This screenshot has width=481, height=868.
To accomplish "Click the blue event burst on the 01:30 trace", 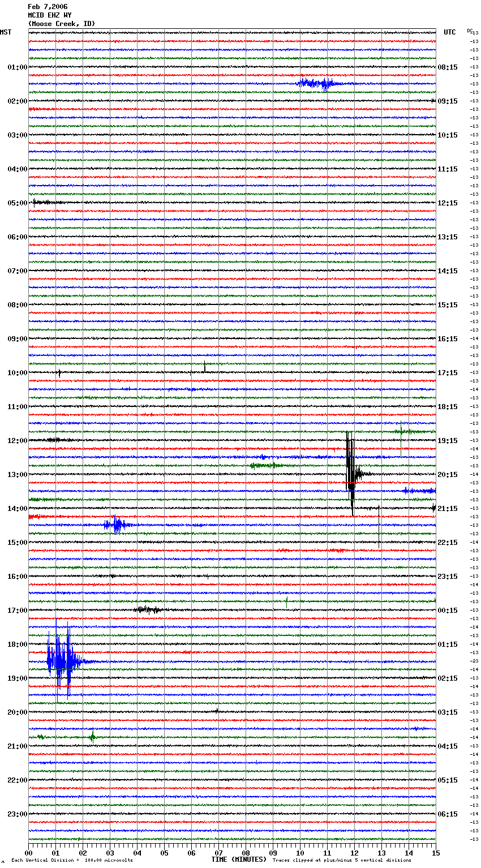I will [319, 84].
